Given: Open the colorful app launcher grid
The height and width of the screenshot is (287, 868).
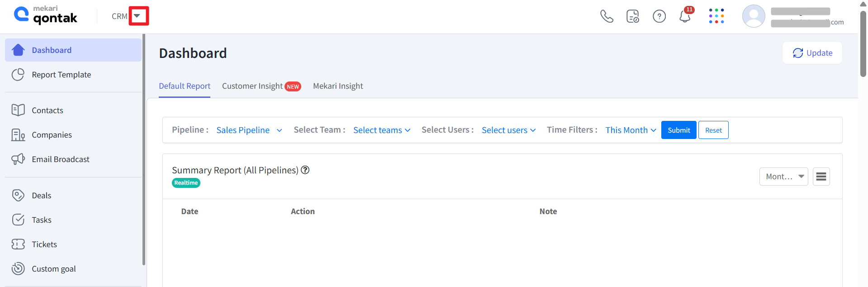Looking at the screenshot, I should pyautogui.click(x=716, y=16).
